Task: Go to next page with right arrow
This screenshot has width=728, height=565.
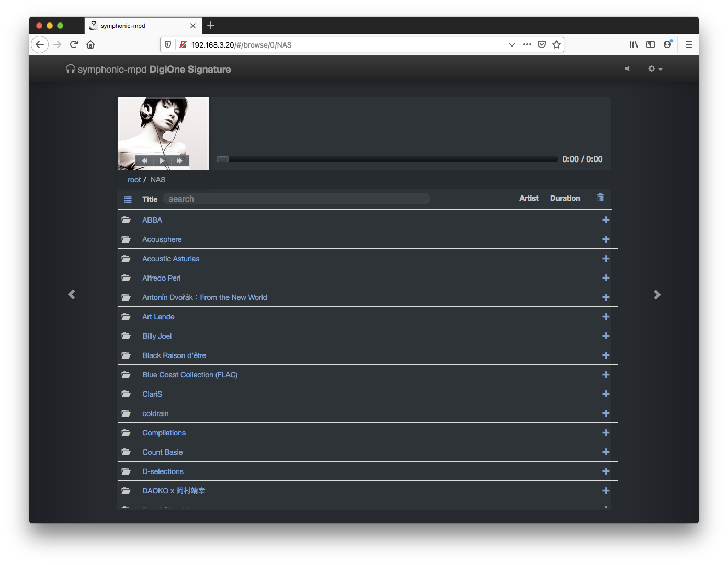Action: (x=657, y=295)
